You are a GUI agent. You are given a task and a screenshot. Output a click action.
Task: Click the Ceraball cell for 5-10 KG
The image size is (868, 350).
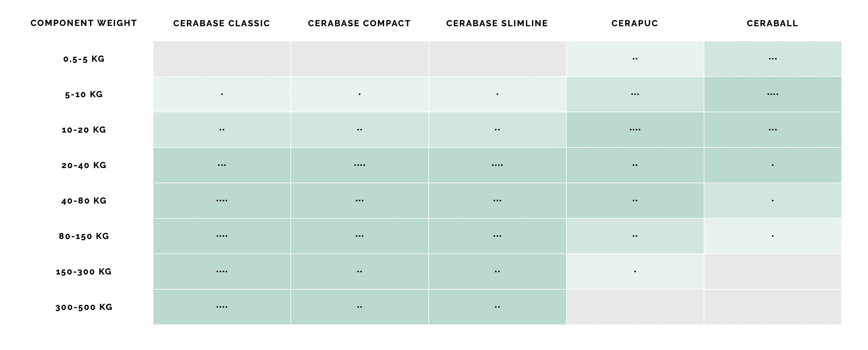[773, 94]
